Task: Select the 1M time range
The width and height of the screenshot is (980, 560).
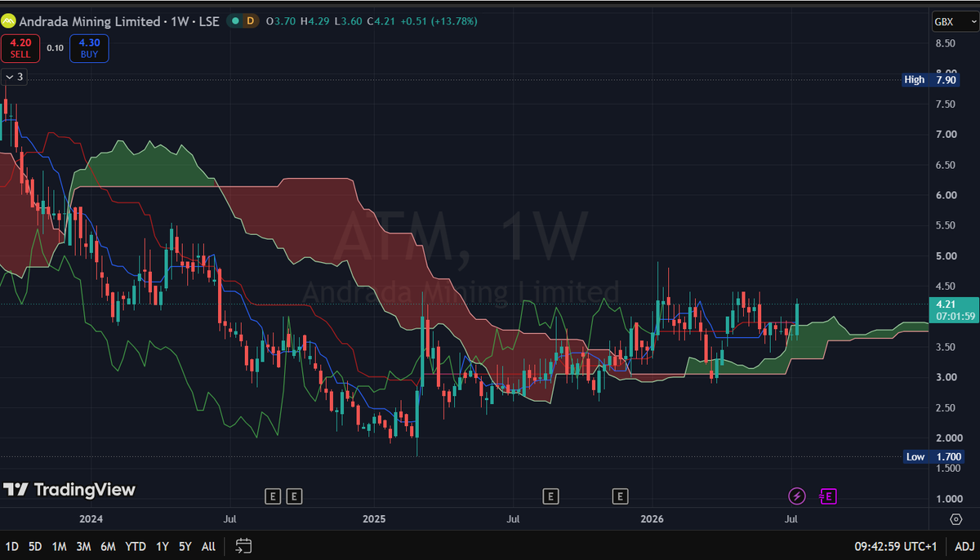Action: [x=59, y=546]
